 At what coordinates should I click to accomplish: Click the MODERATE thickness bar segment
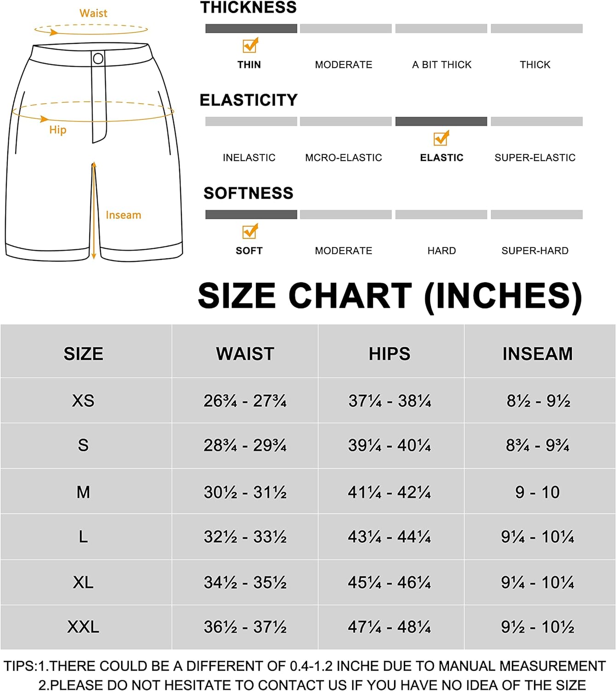[346, 29]
